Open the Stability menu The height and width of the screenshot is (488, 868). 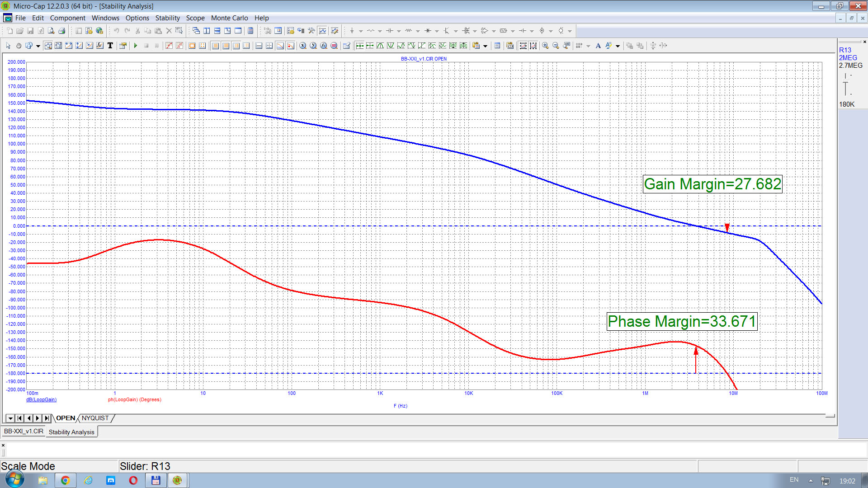(x=167, y=18)
